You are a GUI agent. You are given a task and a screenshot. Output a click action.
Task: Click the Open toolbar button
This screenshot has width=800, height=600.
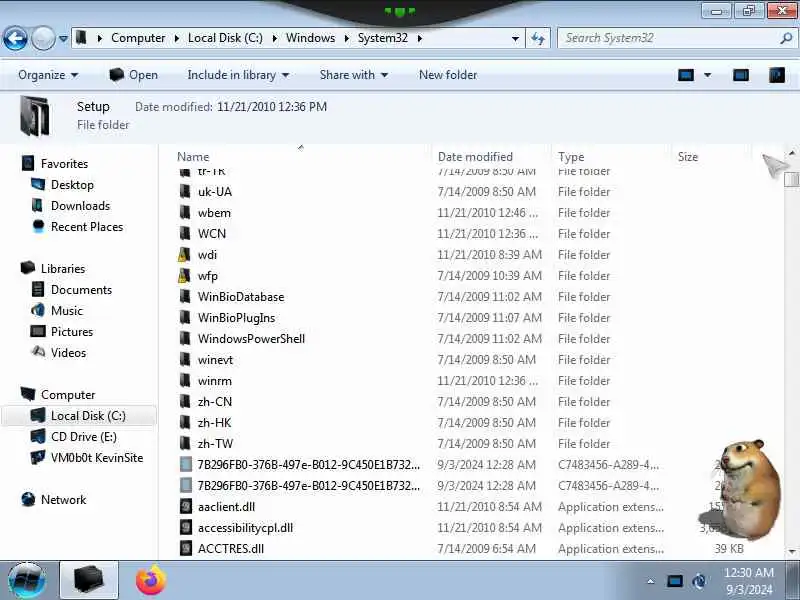[x=134, y=75]
